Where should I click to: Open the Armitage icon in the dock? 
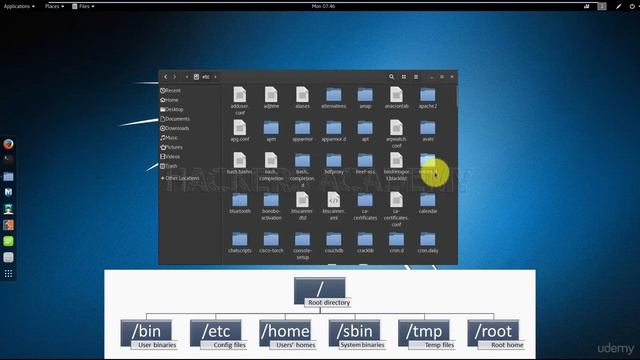pyautogui.click(x=8, y=209)
